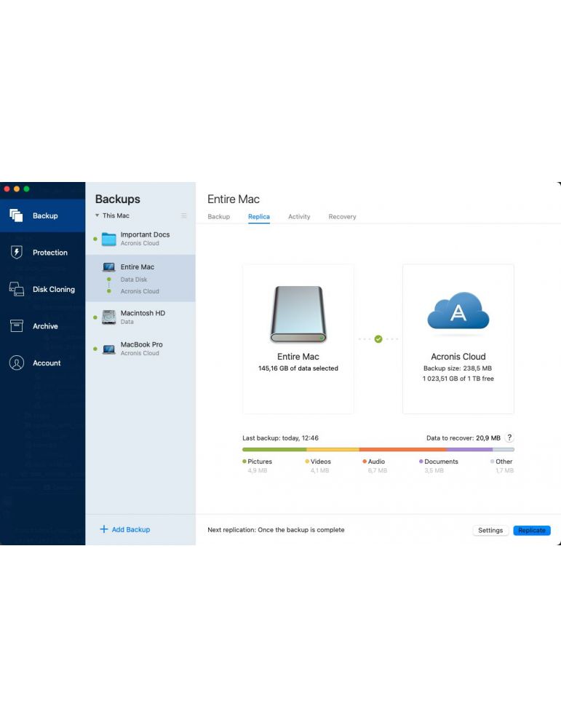Image resolution: width=561 pixels, height=728 pixels.
Task: Click the 'Last backup: today, 12:46' text
Action: click(x=280, y=438)
